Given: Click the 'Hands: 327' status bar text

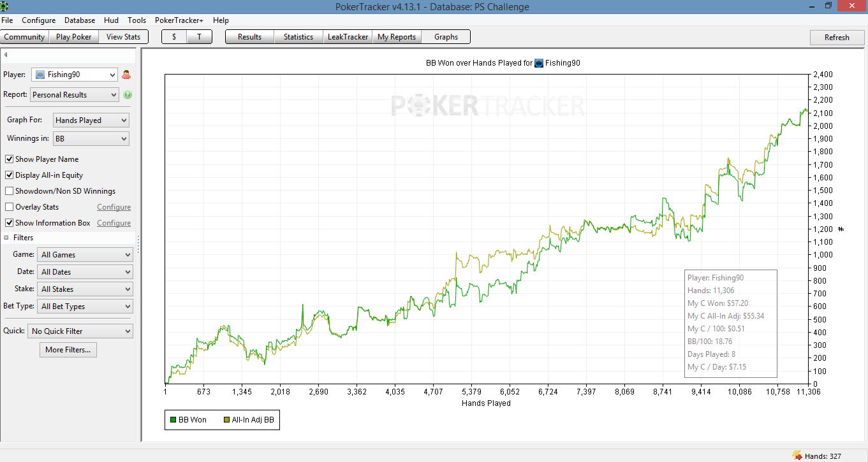Looking at the screenshot, I should 823,456.
